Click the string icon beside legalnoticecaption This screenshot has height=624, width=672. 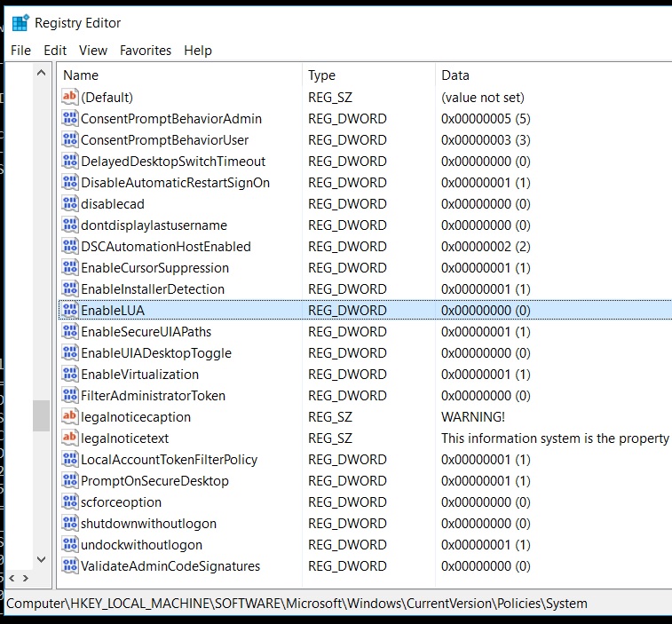point(70,416)
